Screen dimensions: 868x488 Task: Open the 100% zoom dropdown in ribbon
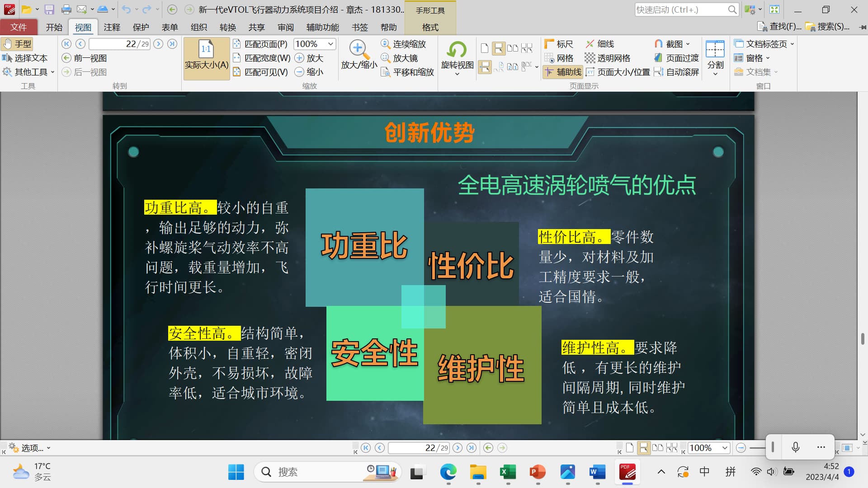pyautogui.click(x=330, y=44)
